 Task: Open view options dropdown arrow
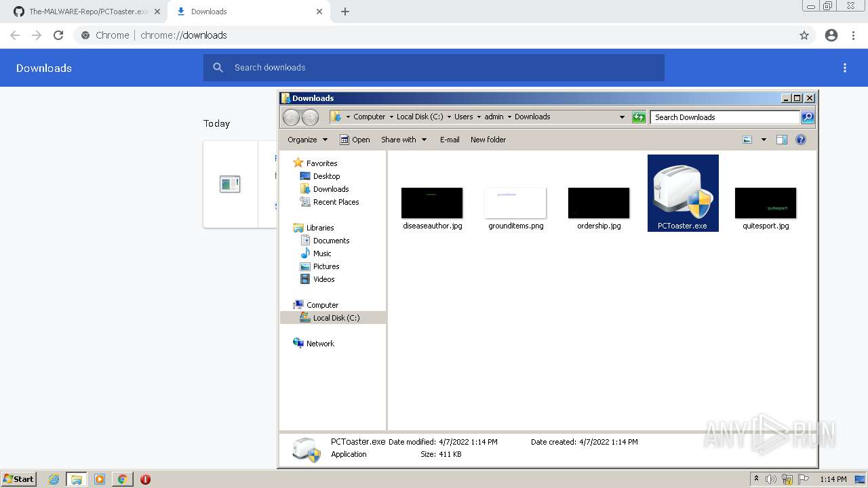pos(764,140)
